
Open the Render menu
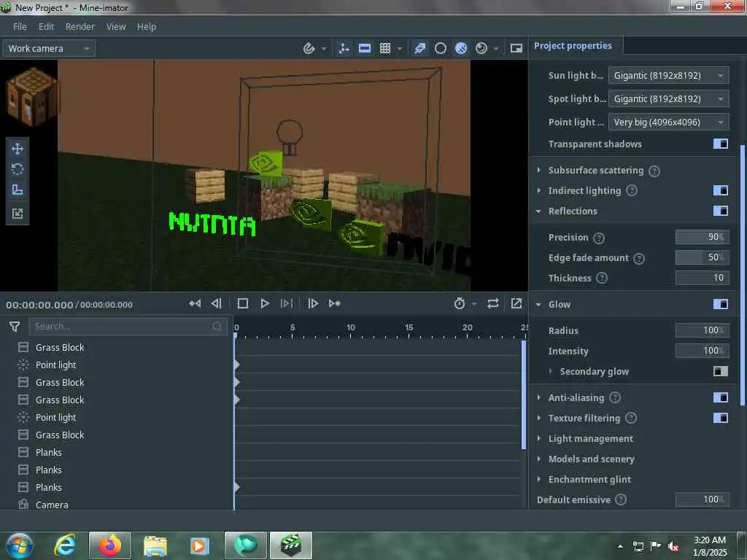[x=80, y=27]
